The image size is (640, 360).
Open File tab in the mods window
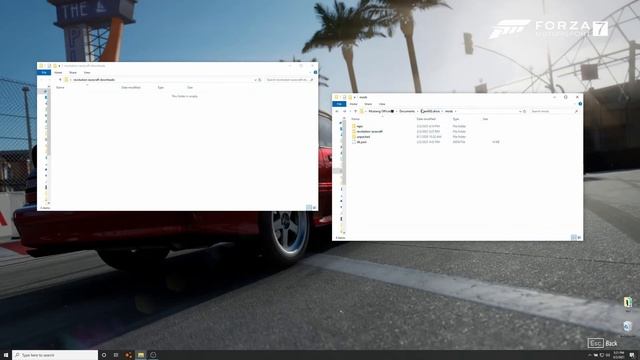point(339,104)
